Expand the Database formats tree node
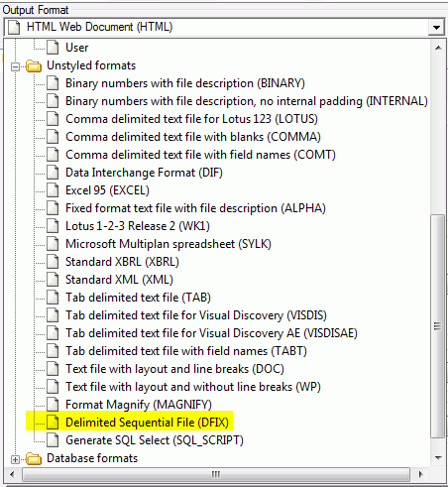The height and width of the screenshot is (487, 448). (15, 459)
